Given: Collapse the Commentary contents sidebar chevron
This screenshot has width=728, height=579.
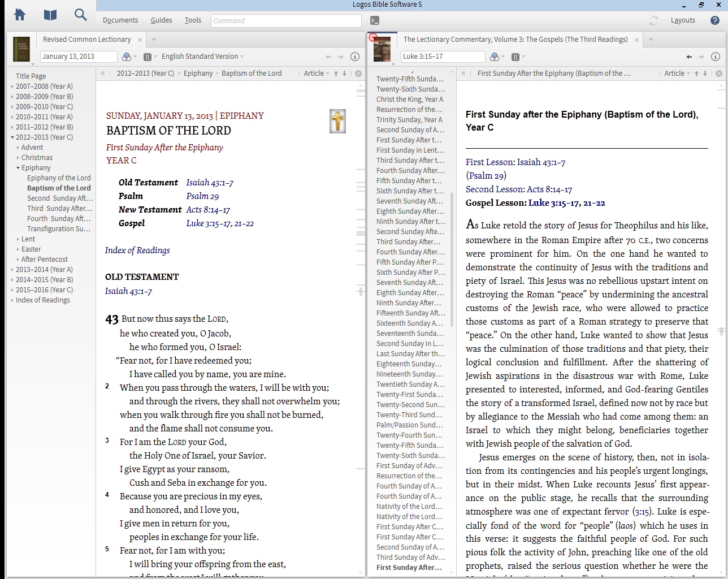Looking at the screenshot, I should point(463,73).
